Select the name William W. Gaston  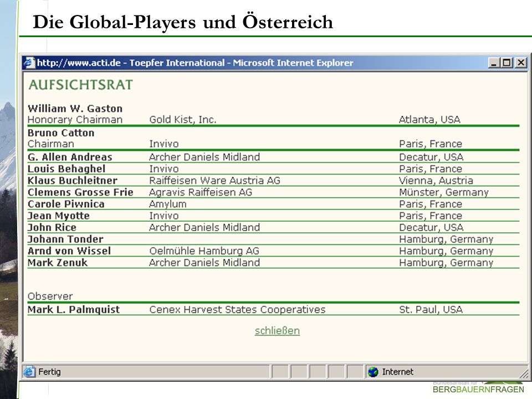click(x=75, y=108)
